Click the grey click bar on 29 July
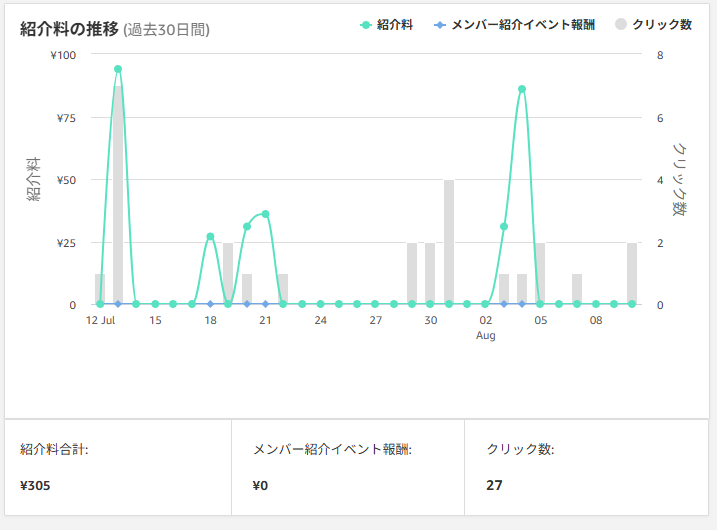717x530 pixels. [412, 273]
